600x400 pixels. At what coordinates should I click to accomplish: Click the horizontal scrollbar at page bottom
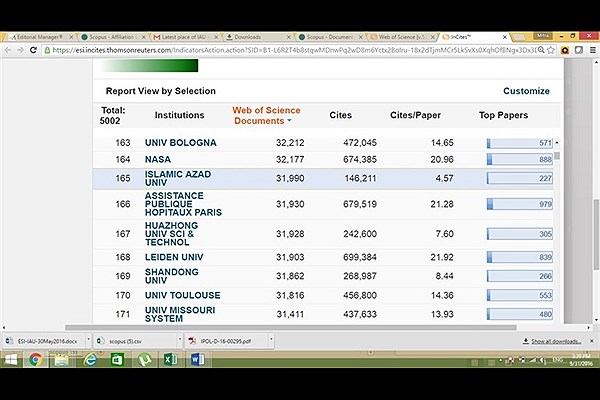coord(291,328)
